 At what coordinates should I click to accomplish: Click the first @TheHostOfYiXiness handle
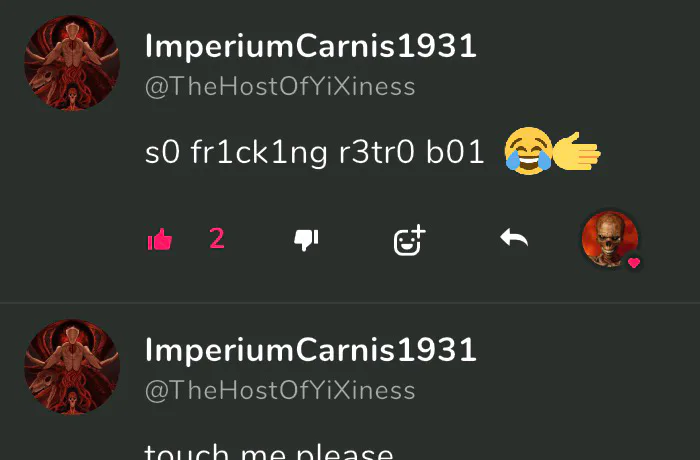coord(280,86)
